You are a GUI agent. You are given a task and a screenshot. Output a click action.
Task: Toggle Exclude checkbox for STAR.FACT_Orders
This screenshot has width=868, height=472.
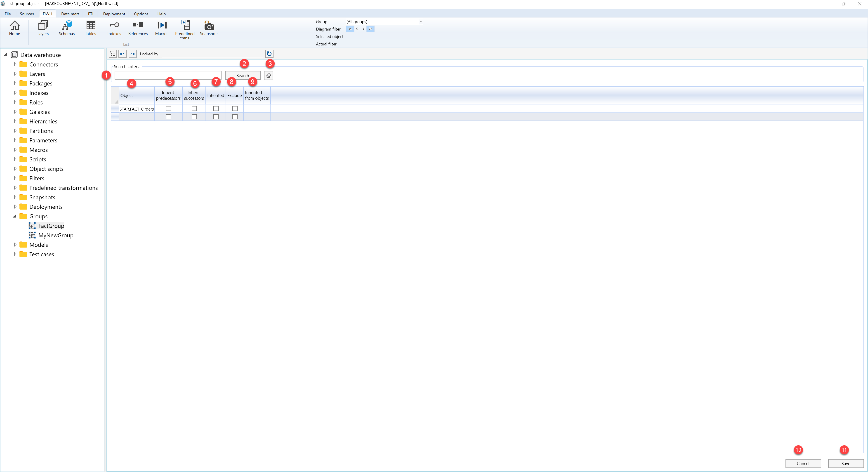pyautogui.click(x=235, y=109)
